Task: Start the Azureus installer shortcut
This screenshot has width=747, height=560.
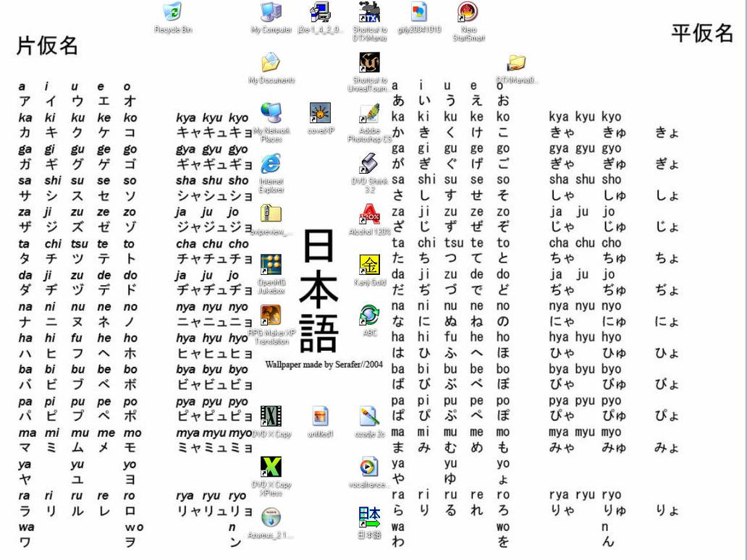Action: point(270,515)
